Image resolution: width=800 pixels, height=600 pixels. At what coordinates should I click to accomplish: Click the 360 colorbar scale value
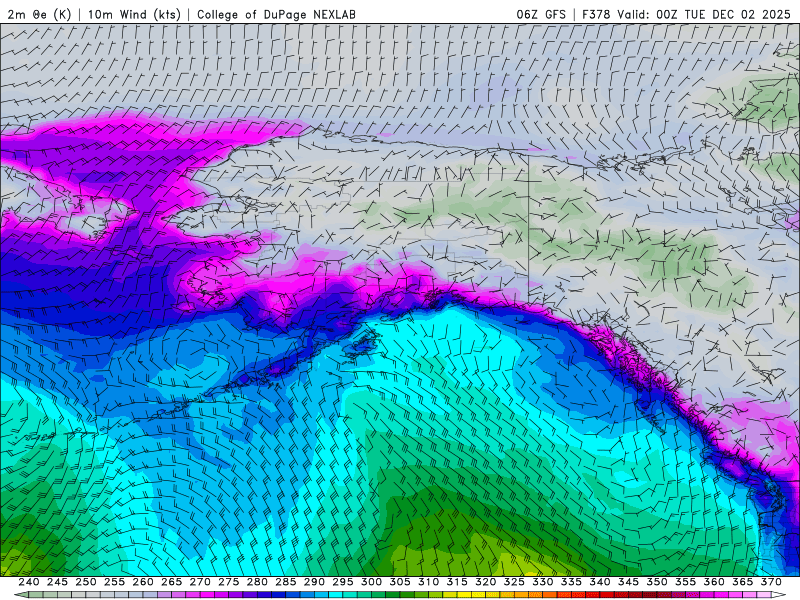pyautogui.click(x=714, y=582)
